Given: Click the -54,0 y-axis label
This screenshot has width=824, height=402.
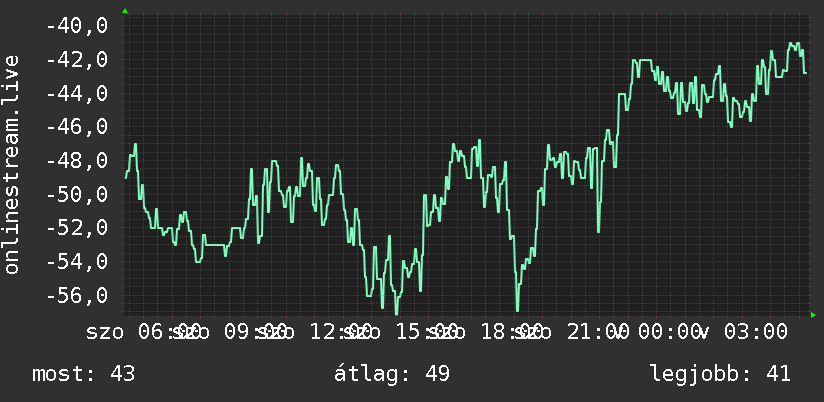Looking at the screenshot, I should click(x=77, y=261).
